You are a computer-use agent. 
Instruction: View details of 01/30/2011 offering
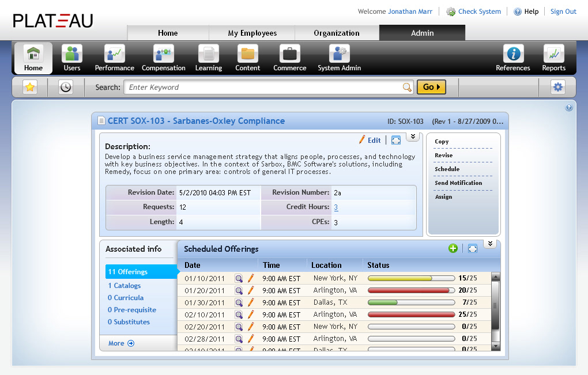tap(239, 302)
